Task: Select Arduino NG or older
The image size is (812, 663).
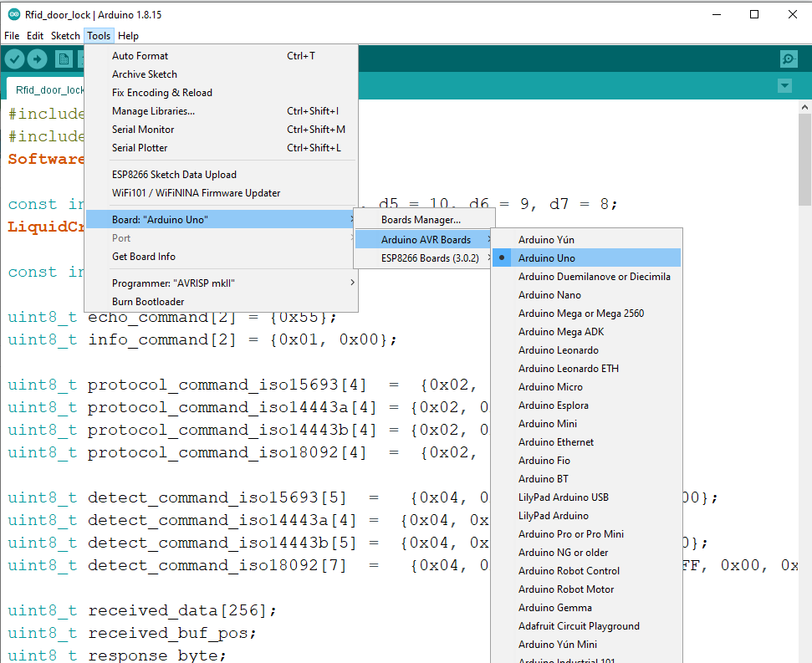Action: [x=586, y=553]
